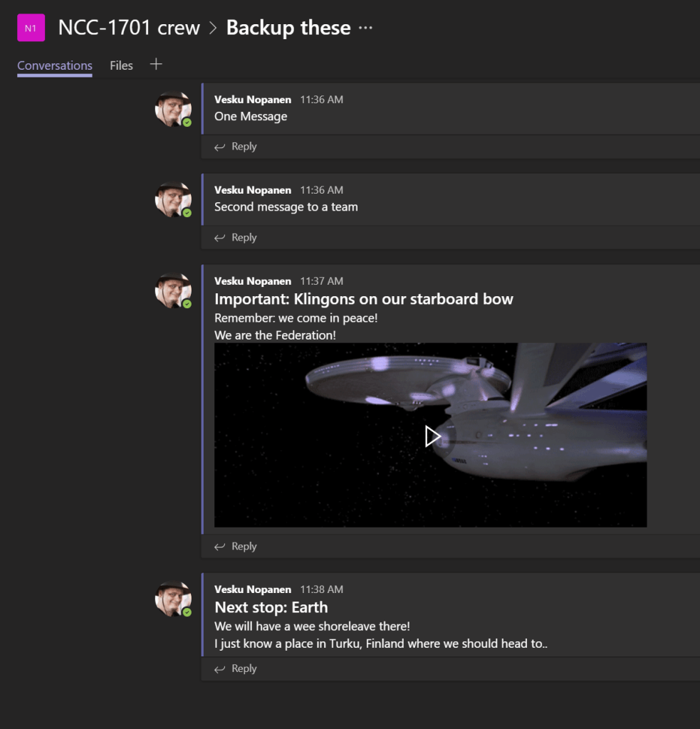Open the Klingons starboard bow message heading

pos(364,299)
